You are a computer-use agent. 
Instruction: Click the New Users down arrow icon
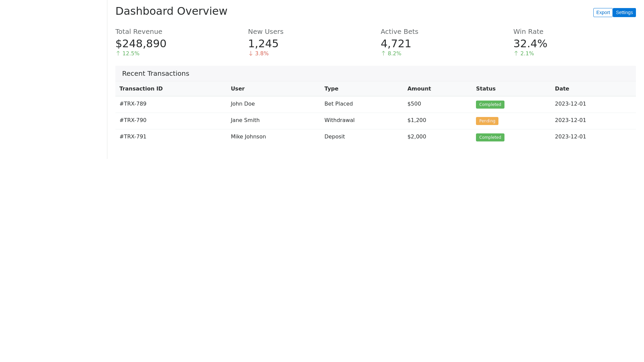click(251, 54)
